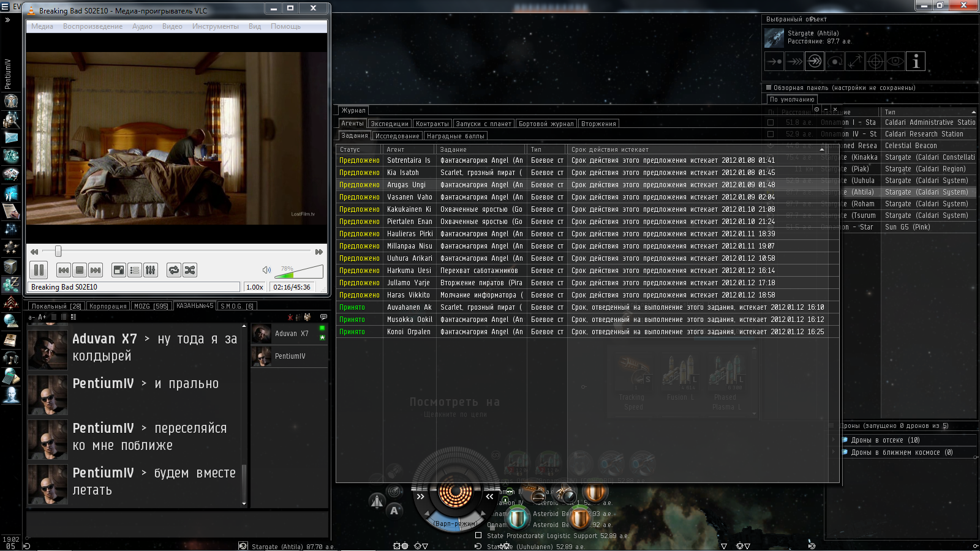Tick checkbox for 52,9 a.e. overview row
Viewport: 980px width, 551px height.
tap(771, 134)
